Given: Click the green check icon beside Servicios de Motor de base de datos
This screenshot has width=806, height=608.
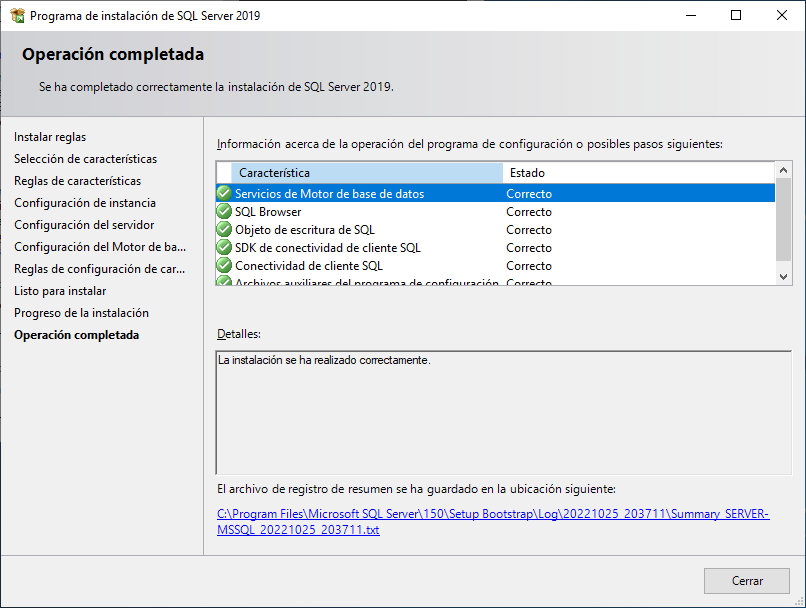Looking at the screenshot, I should tap(224, 193).
